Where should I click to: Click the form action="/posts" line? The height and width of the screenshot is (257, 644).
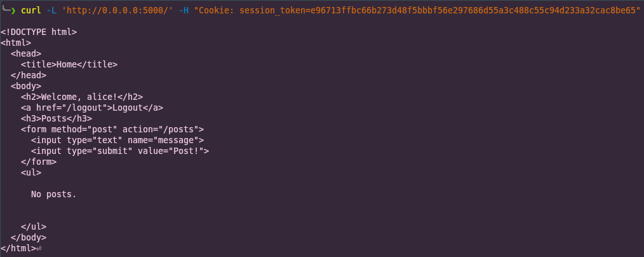point(112,130)
